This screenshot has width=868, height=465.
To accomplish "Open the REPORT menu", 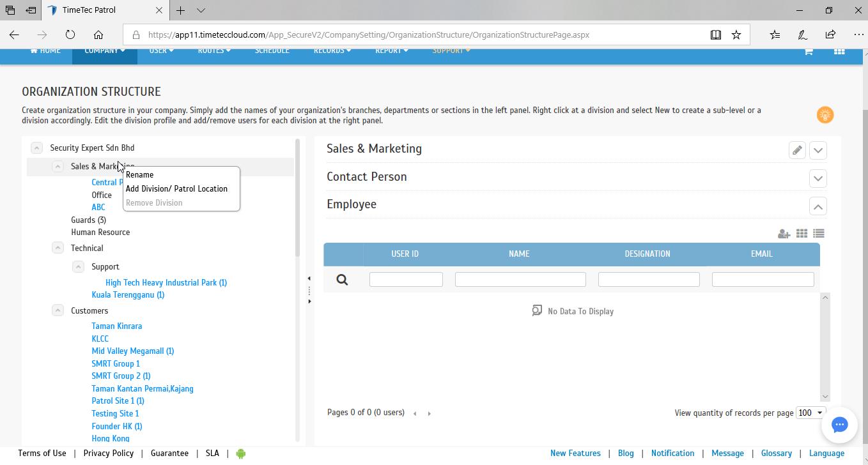I will tap(391, 51).
